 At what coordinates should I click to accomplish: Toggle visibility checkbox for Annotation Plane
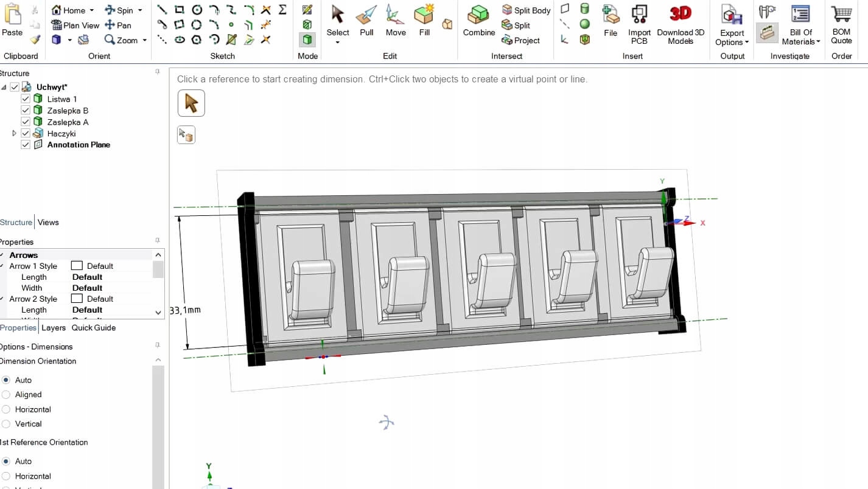point(26,145)
